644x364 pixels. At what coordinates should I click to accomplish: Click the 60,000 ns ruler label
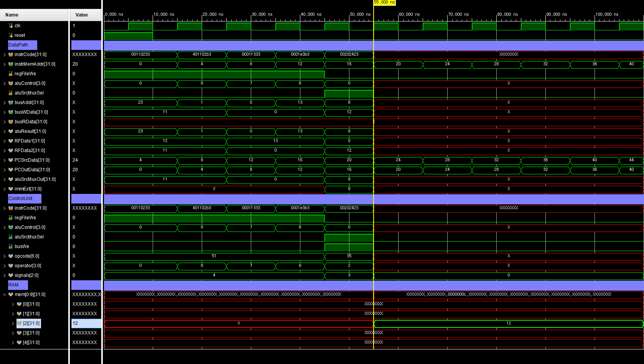[x=409, y=14]
